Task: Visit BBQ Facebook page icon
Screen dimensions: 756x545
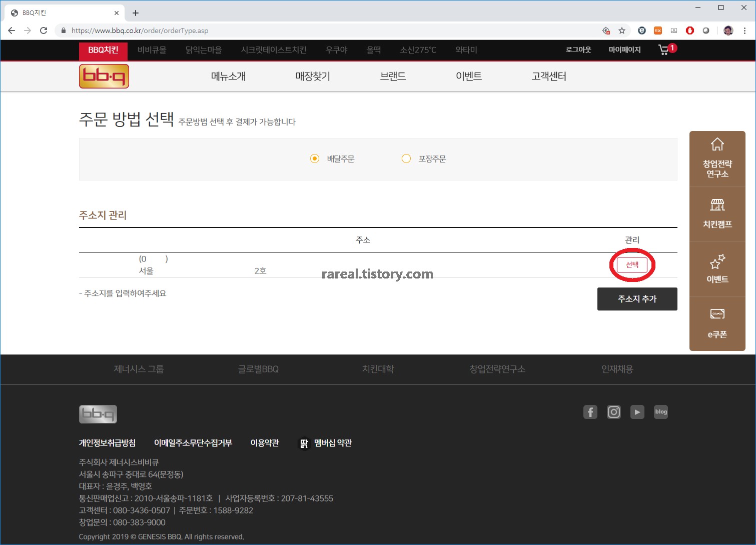Action: pos(590,412)
